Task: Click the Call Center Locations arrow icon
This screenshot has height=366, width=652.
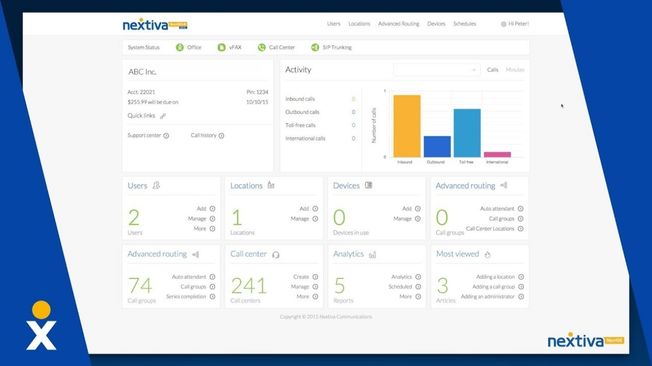Action: 521,229
